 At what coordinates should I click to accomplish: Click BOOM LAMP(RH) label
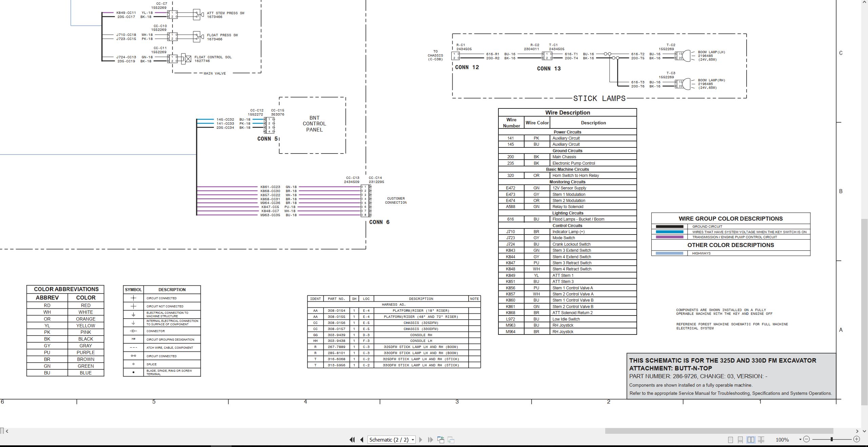click(711, 80)
